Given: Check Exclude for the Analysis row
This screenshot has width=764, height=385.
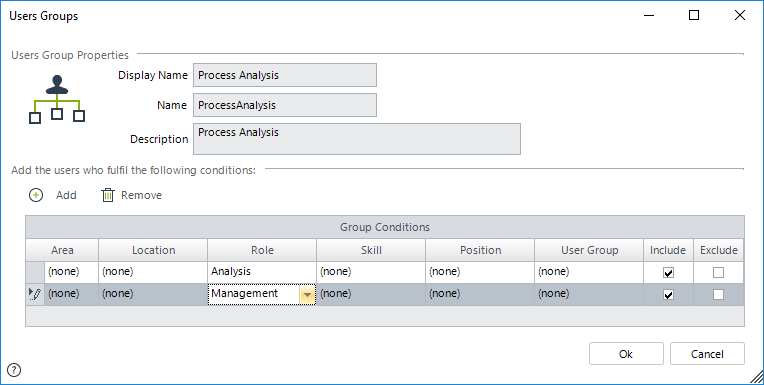Looking at the screenshot, I should tap(718, 273).
